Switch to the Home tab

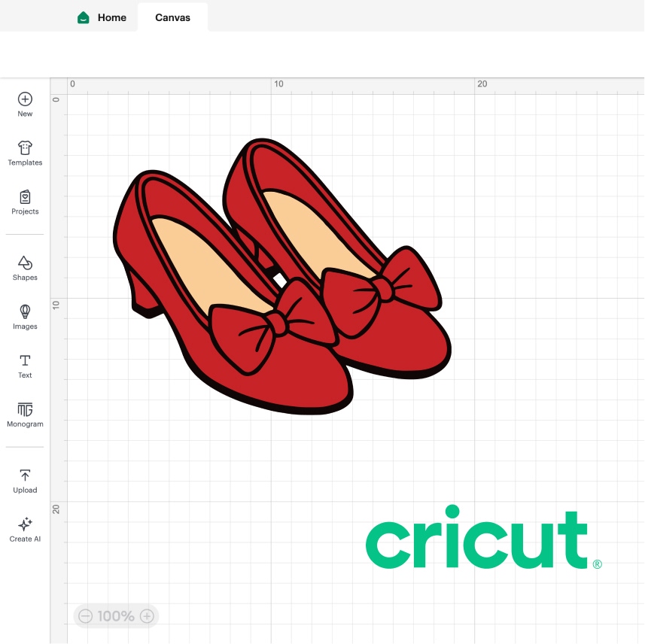click(x=102, y=17)
